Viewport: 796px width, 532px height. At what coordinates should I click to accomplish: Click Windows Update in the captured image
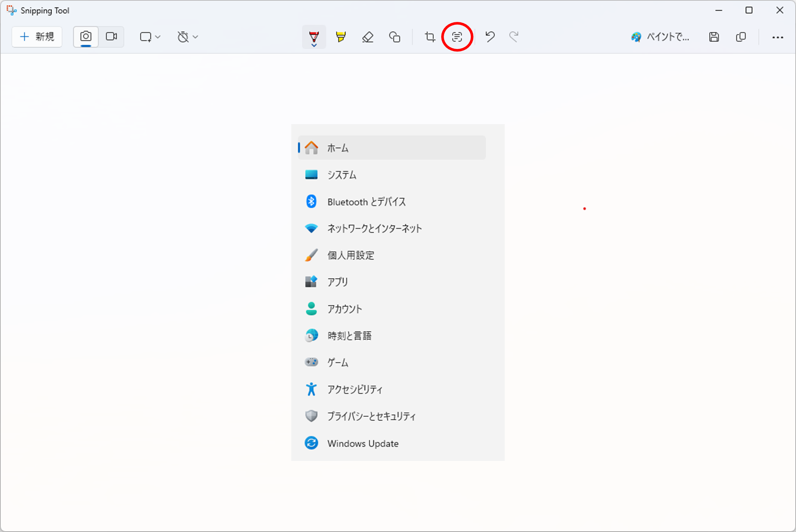(363, 444)
